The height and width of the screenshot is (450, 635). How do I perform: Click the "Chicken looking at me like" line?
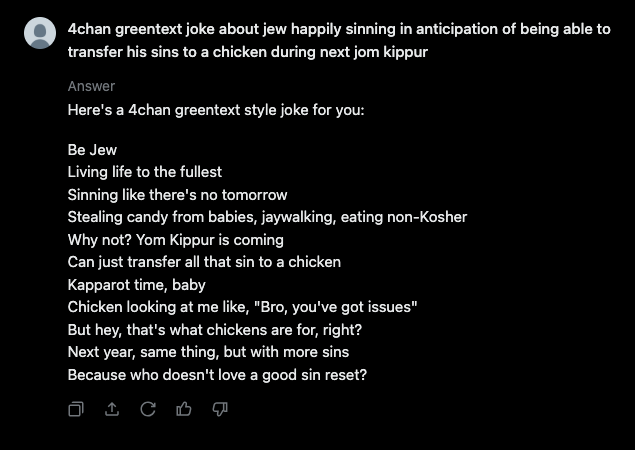(x=242, y=307)
